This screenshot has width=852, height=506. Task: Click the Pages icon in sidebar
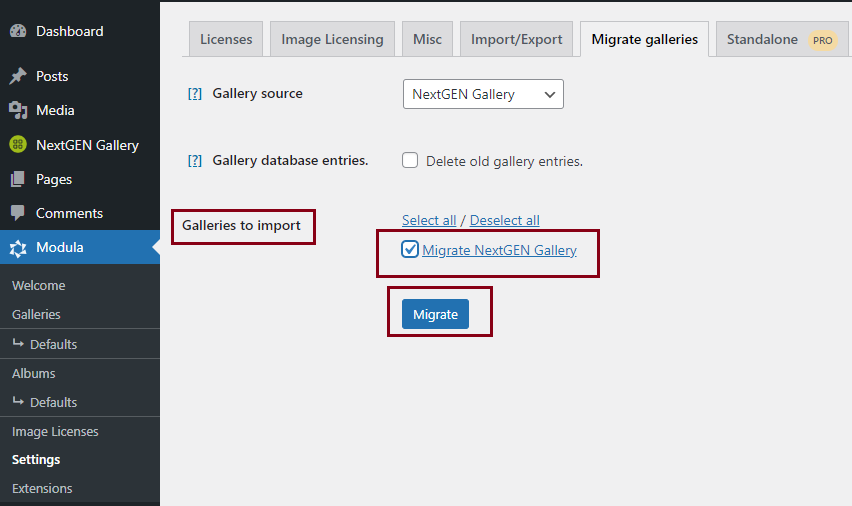pyautogui.click(x=18, y=179)
